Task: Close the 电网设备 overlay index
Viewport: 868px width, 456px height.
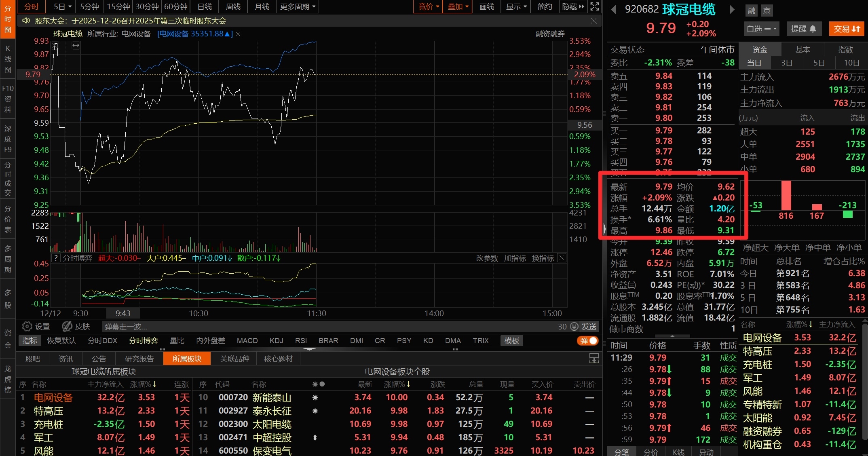Action: tap(238, 34)
